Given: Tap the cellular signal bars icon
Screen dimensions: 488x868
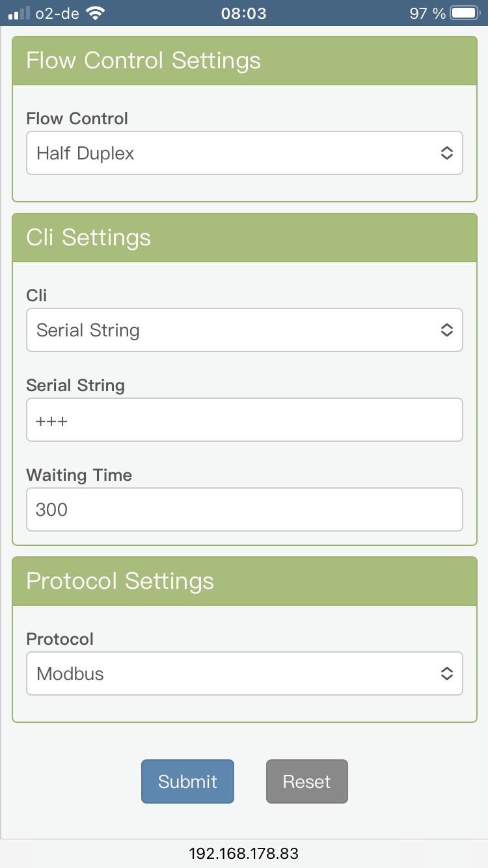Looking at the screenshot, I should point(19,13).
